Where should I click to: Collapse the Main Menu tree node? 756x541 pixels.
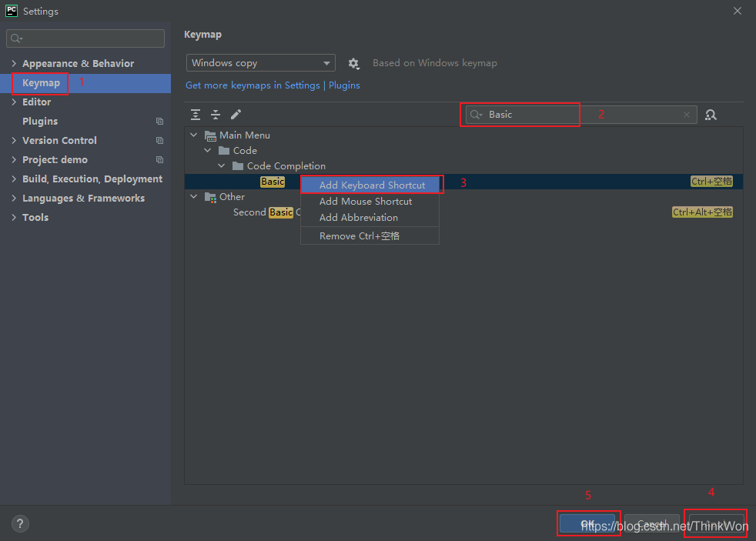click(194, 135)
